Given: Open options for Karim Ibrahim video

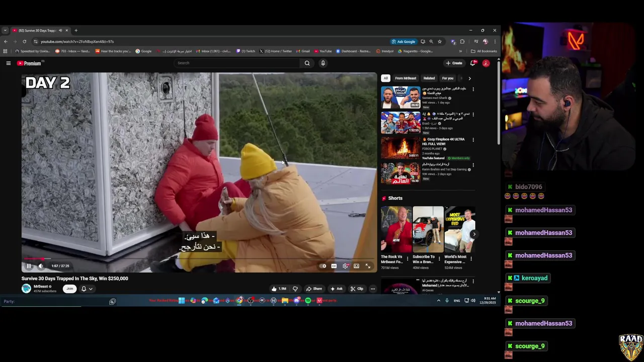Looking at the screenshot, I should tap(473, 165).
